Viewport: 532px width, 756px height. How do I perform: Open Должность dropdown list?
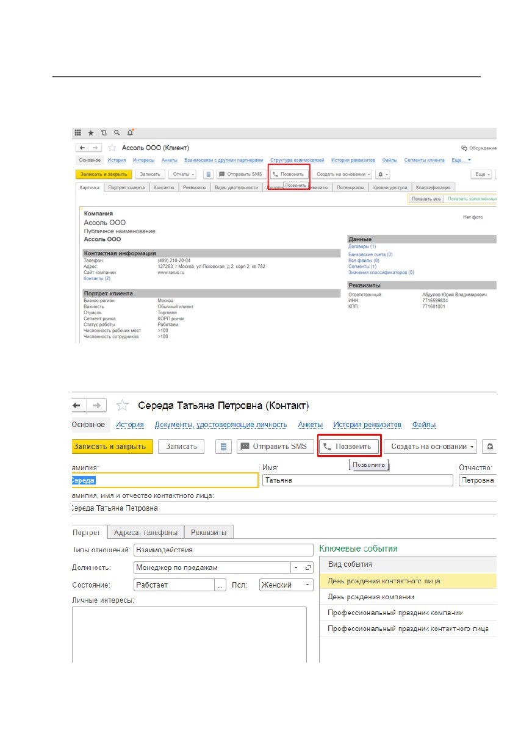(296, 567)
